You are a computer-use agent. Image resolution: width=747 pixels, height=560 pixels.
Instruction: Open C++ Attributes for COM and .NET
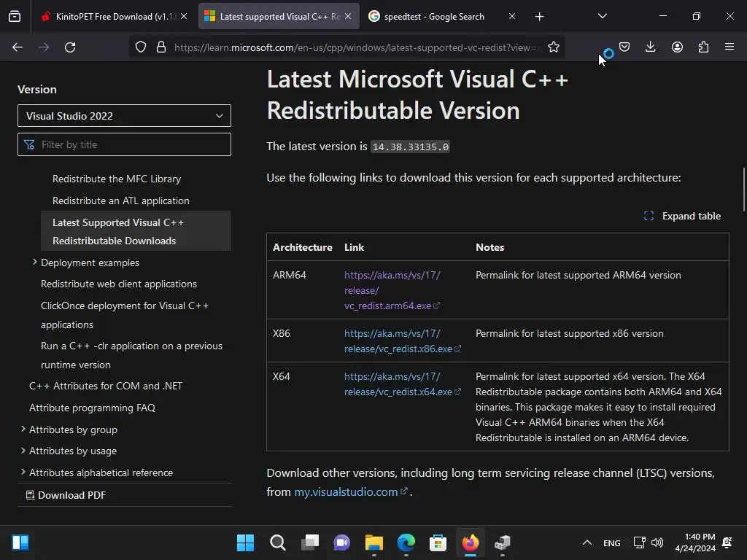106,386
